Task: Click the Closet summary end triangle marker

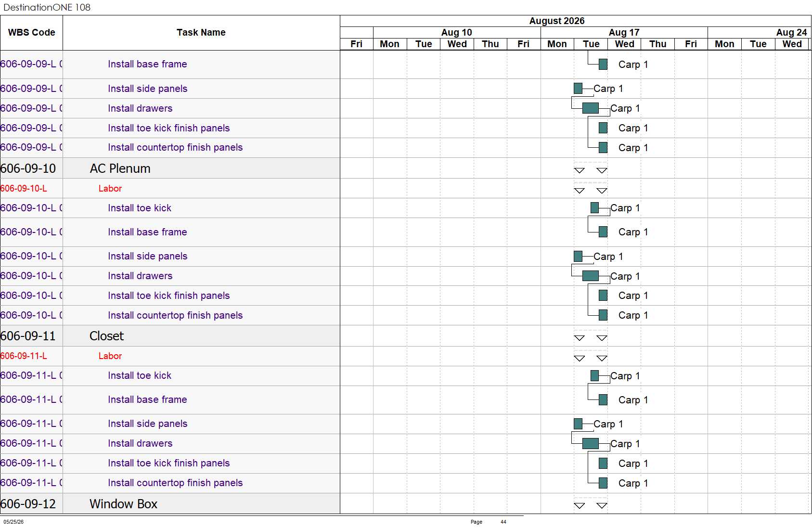Action: [602, 338]
